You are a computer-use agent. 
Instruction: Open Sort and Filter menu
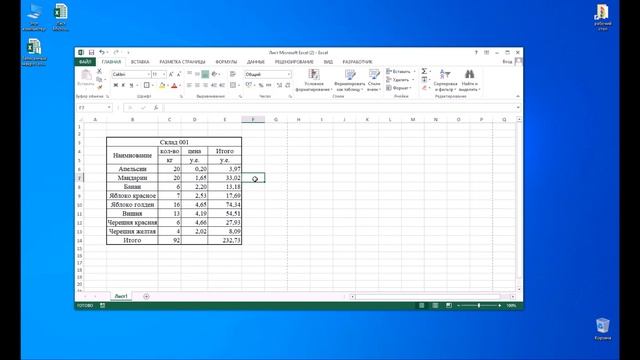445,80
